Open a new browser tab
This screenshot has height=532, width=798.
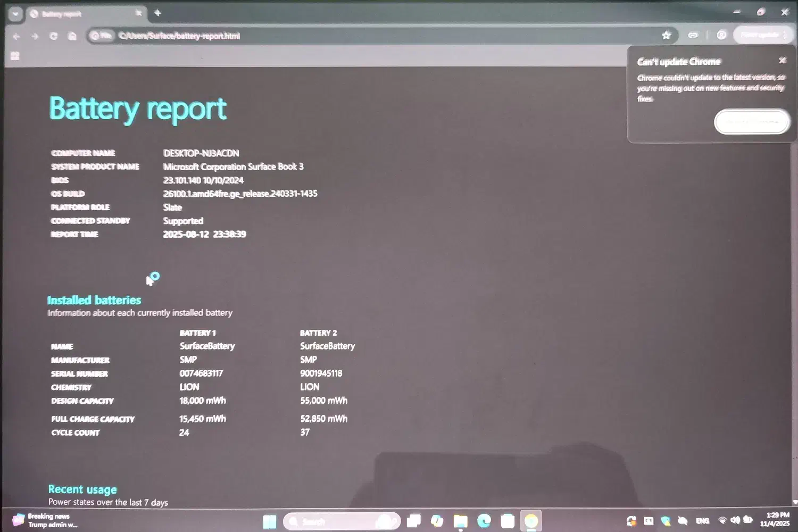point(157,13)
